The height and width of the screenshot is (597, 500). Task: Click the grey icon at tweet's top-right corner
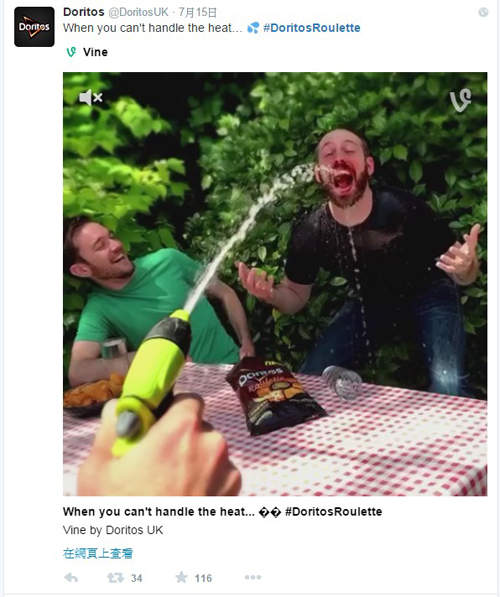(x=483, y=12)
